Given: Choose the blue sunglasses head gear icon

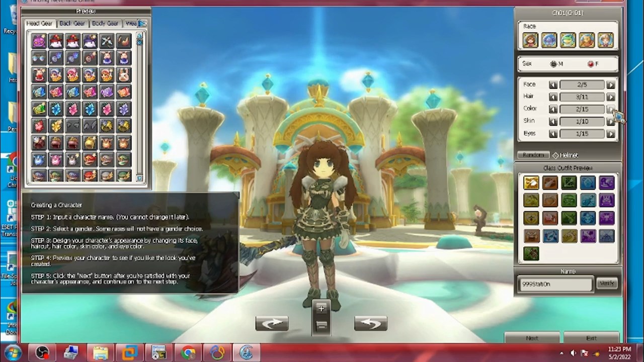Looking at the screenshot, I should coord(39,58).
